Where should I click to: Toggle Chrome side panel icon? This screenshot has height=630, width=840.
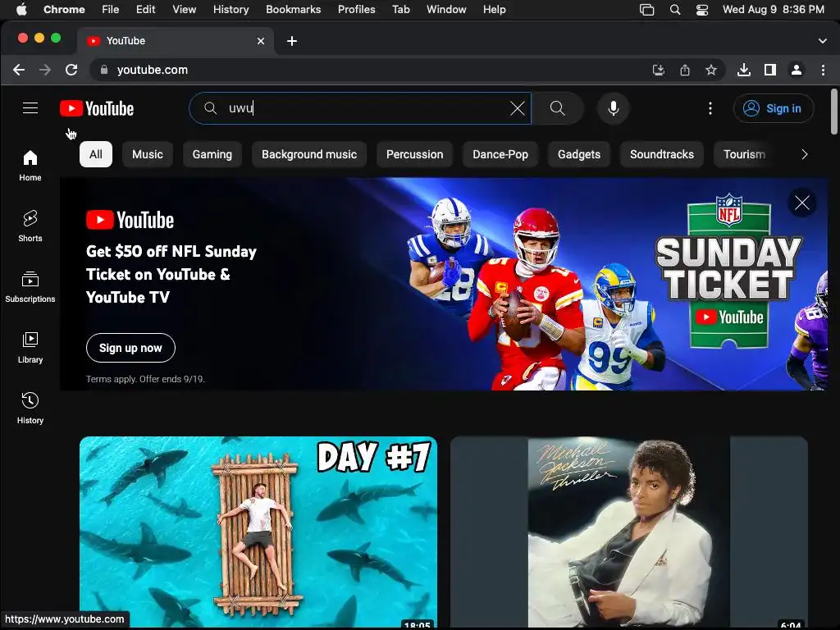tap(770, 70)
